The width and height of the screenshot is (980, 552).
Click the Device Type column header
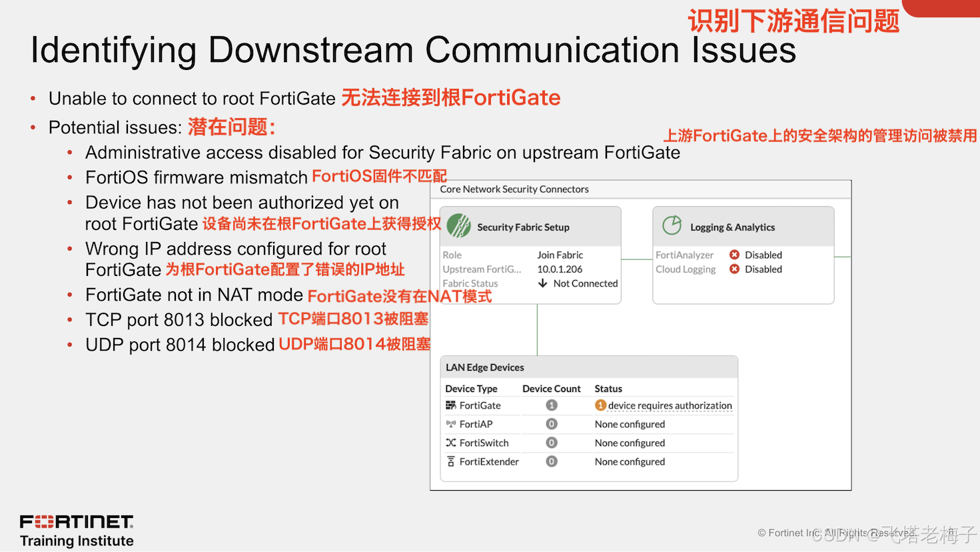click(x=471, y=389)
